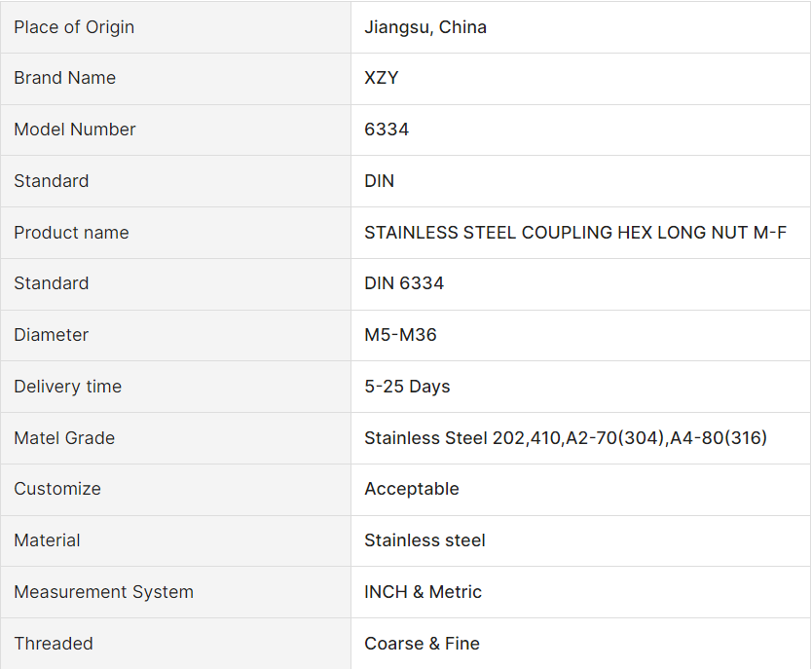Click the Model Number label
Screen dimensions: 812x669
click(75, 130)
